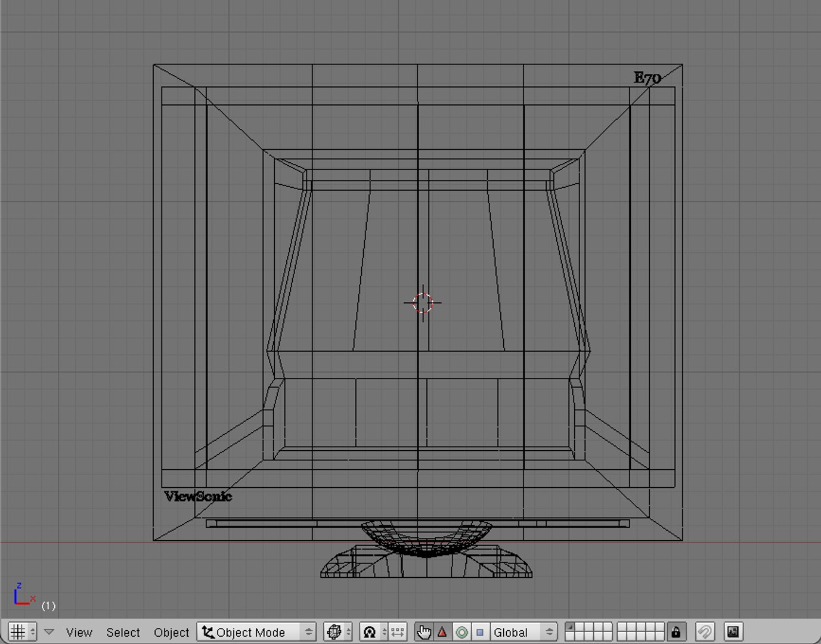This screenshot has height=644, width=821.
Task: Click the E70 text label
Action: 647,78
